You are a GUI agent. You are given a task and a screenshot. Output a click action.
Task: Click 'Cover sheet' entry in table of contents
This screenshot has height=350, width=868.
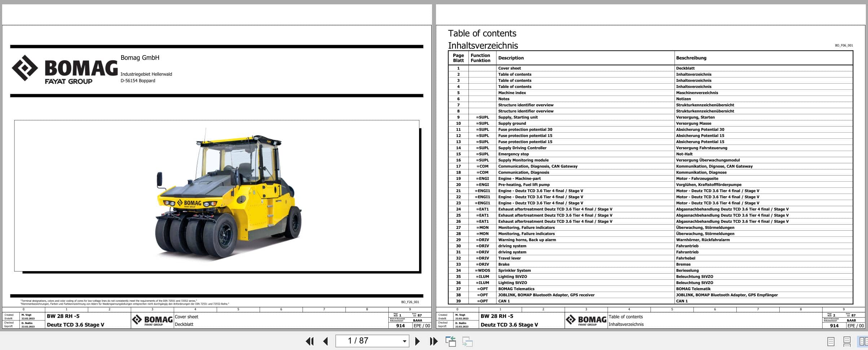509,68
